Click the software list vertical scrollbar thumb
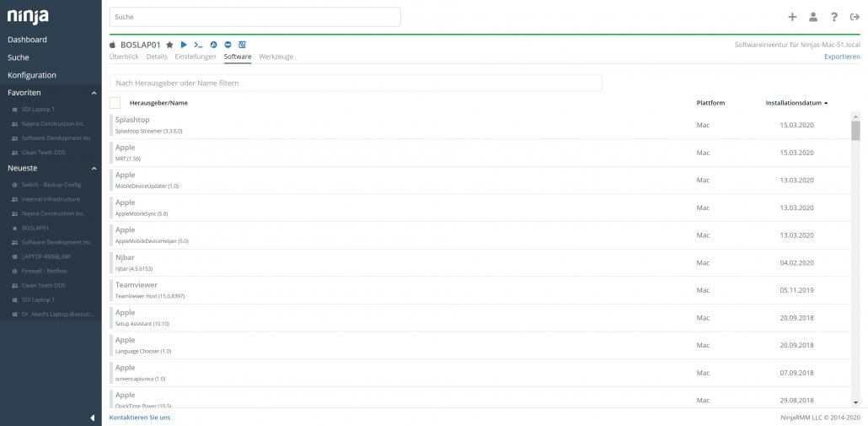Screen dimensions: 868x426 [x=855, y=130]
